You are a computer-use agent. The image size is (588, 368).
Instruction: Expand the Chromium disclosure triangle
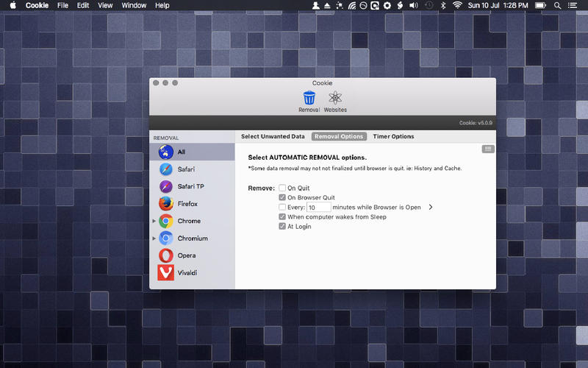point(154,238)
